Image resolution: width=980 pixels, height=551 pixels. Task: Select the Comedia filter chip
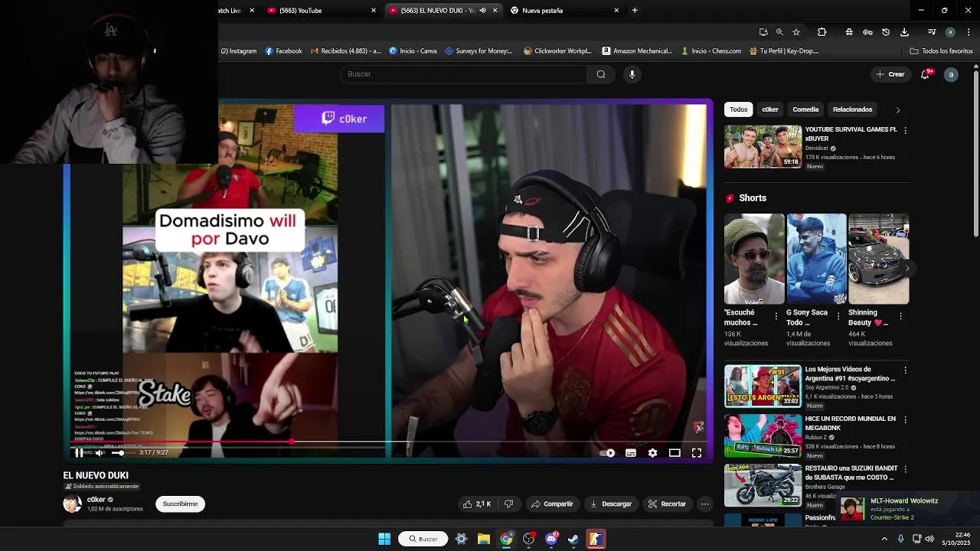[805, 109]
